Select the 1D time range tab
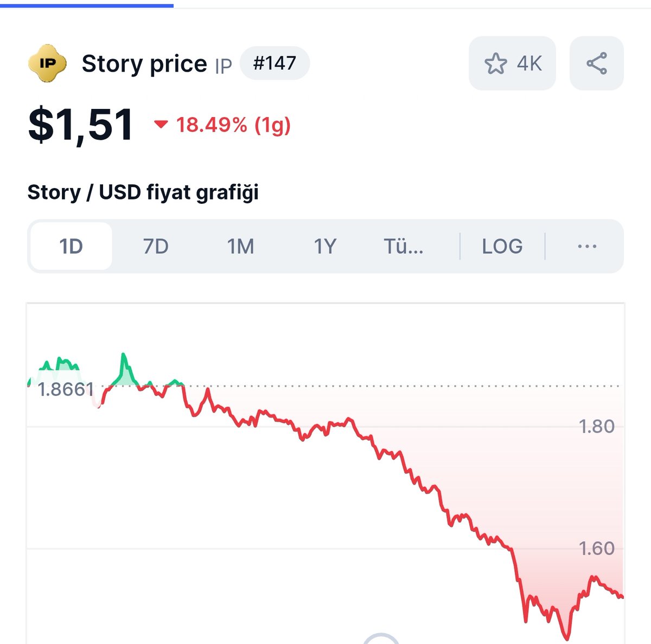This screenshot has height=644, width=651. pos(71,247)
